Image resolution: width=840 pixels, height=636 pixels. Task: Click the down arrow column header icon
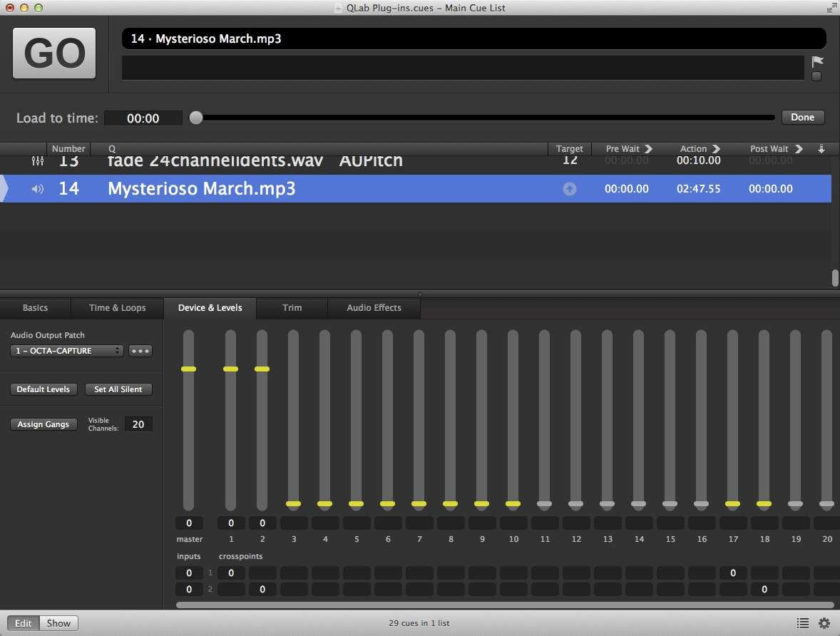(821, 149)
